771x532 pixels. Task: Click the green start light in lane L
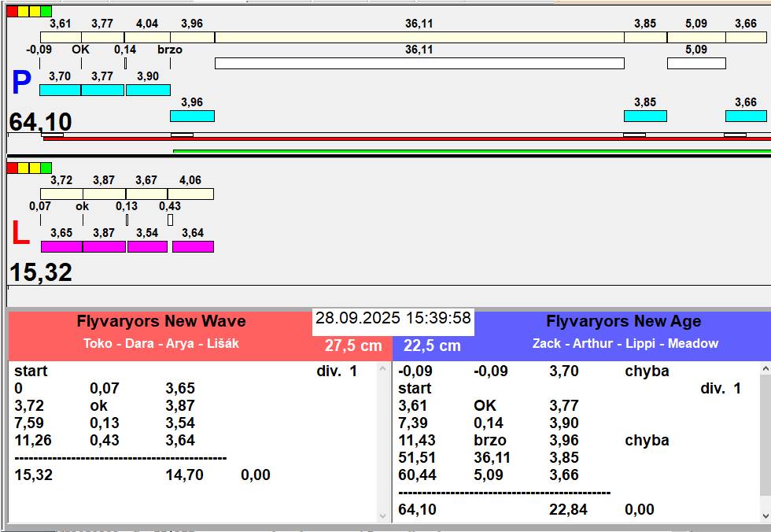click(46, 168)
